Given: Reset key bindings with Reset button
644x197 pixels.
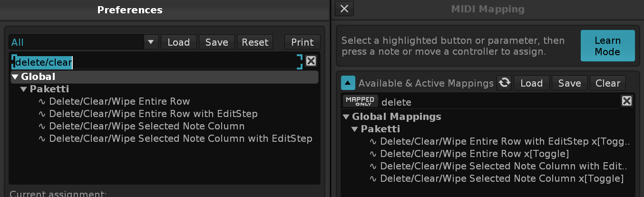Looking at the screenshot, I should tap(255, 42).
